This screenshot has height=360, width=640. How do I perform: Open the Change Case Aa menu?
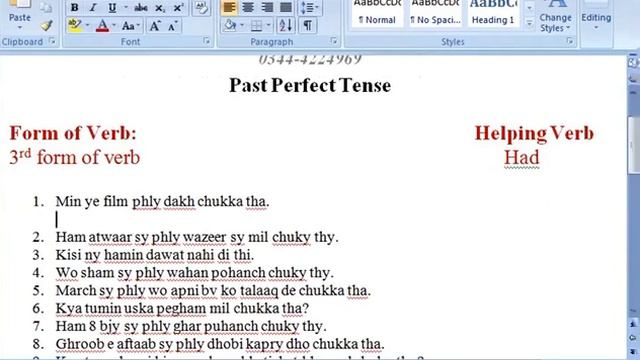point(130,26)
